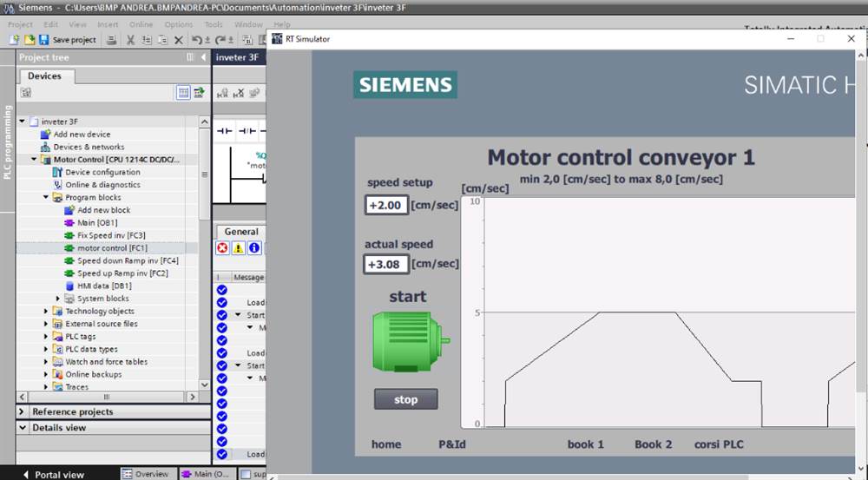This screenshot has height=480, width=868.
Task: Collapse Project tree with the left arrow
Action: point(203,57)
